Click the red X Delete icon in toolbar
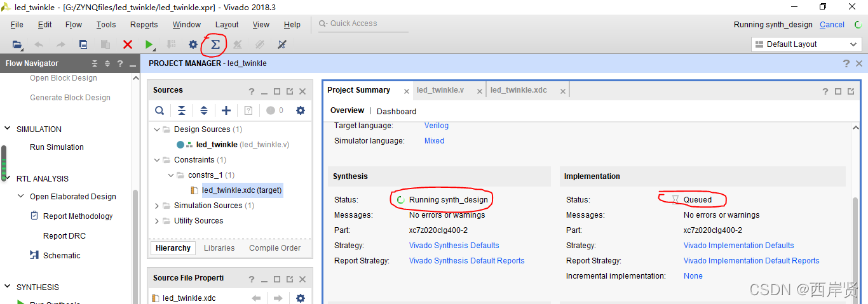Image resolution: width=868 pixels, height=304 pixels. 128,44
